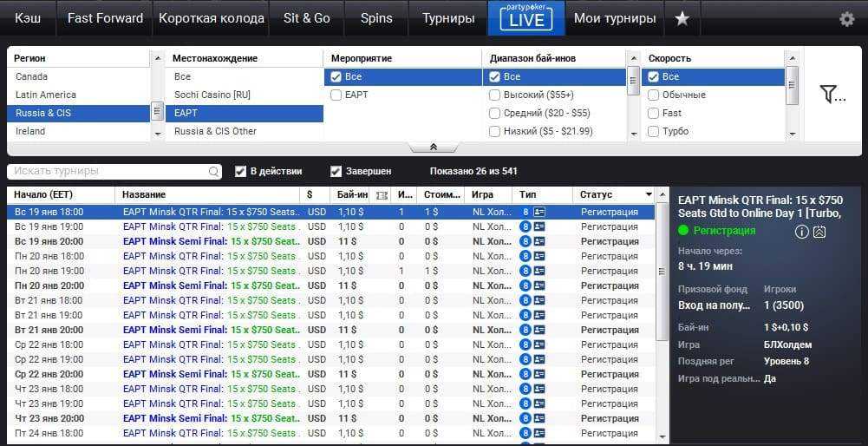
Task: Click the magnifier icon in tournament search
Action: (213, 172)
